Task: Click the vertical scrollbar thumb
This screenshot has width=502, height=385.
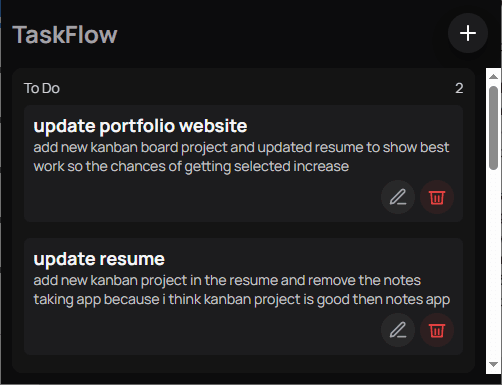Action: [493, 128]
